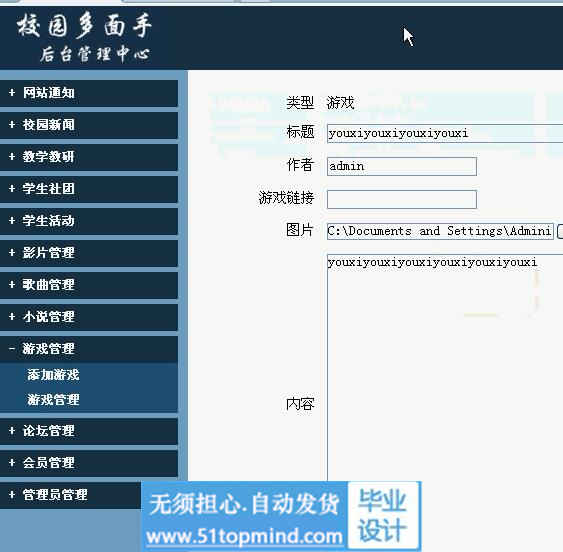Click the 图片 file path field
The image size is (563, 552).
point(440,231)
